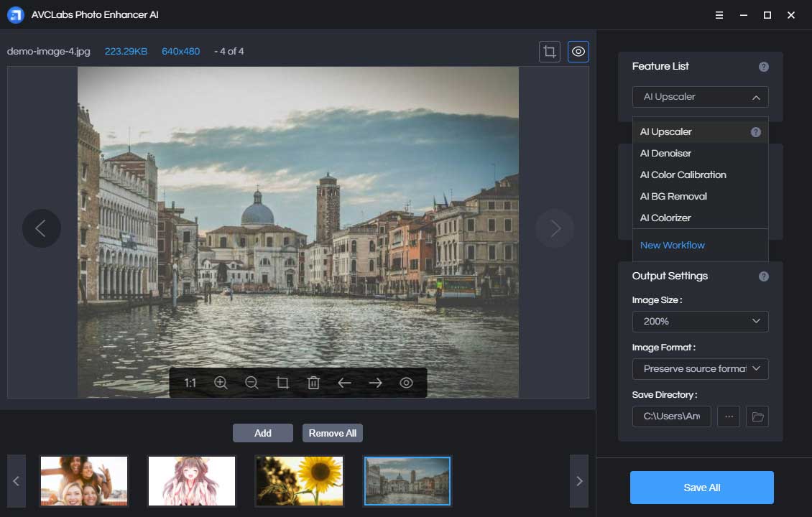Toggle the eye preview button at top right
This screenshot has height=517, width=812.
point(578,52)
